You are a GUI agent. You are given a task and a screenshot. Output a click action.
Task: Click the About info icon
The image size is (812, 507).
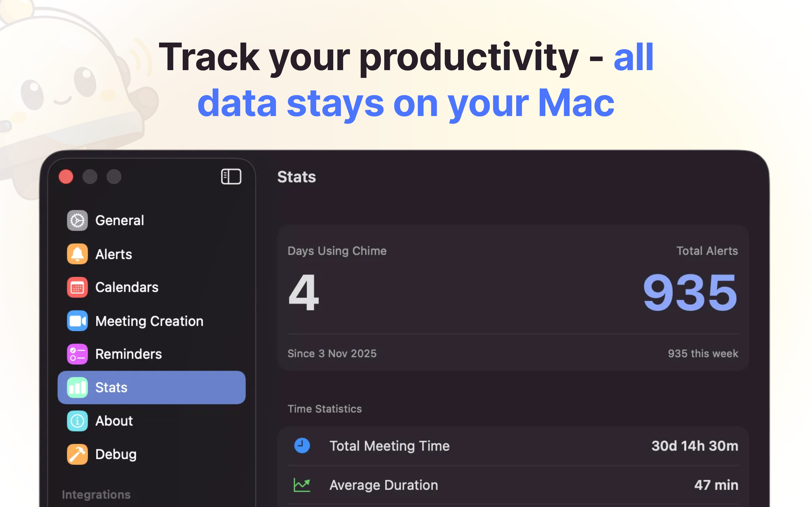pos(77,421)
